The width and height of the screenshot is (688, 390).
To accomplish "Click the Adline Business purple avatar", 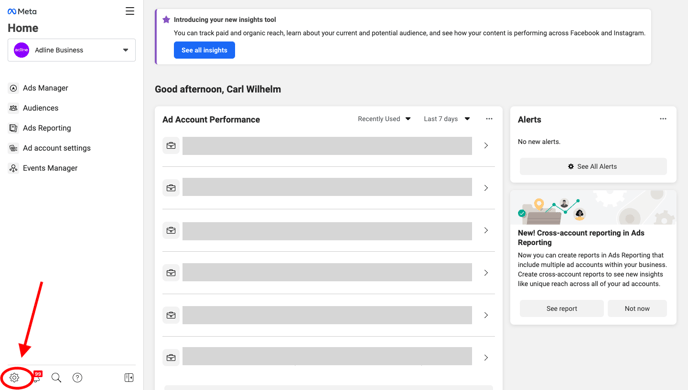I will [x=22, y=50].
